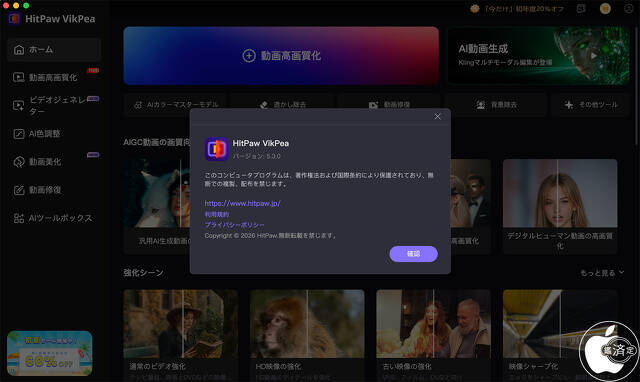Click the HitPaw VikPea title in dialog
This screenshot has height=382, width=640.
coord(260,143)
